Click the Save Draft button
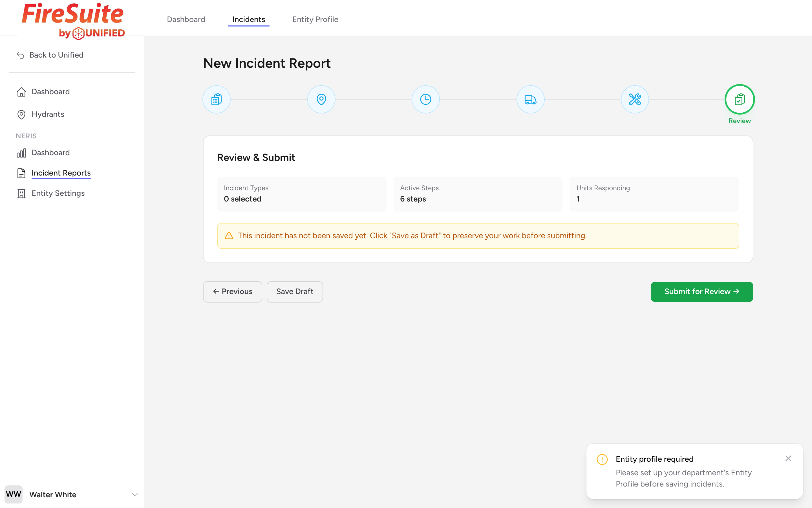 (295, 292)
